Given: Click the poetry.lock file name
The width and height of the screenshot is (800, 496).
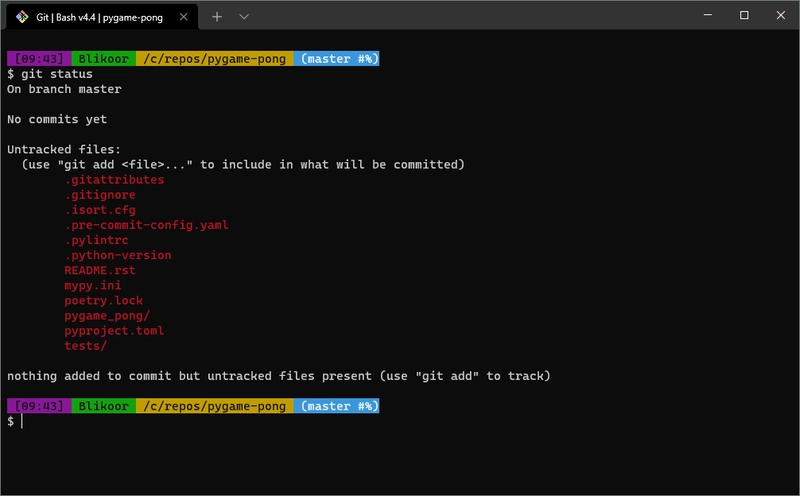Looking at the screenshot, I should pos(104,301).
